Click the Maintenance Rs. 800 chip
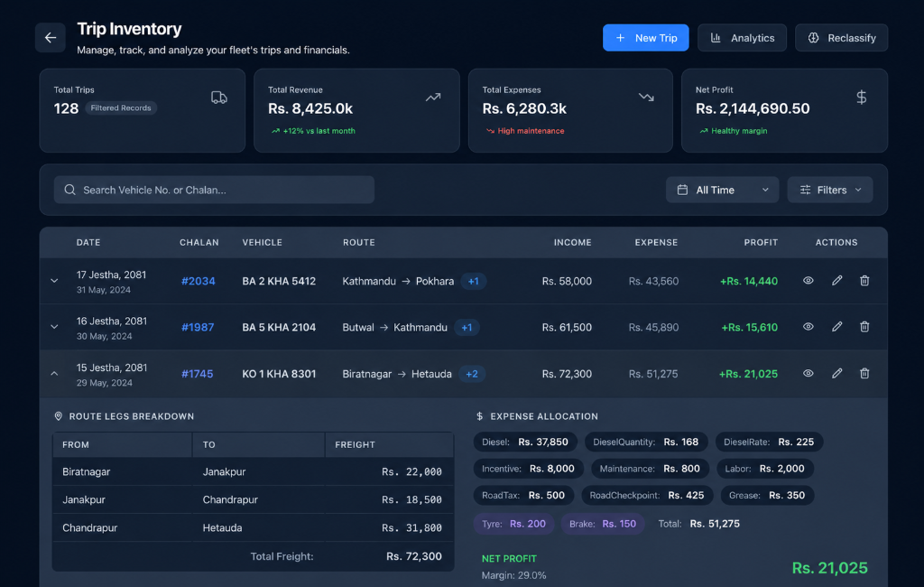The image size is (924, 587). (650, 469)
